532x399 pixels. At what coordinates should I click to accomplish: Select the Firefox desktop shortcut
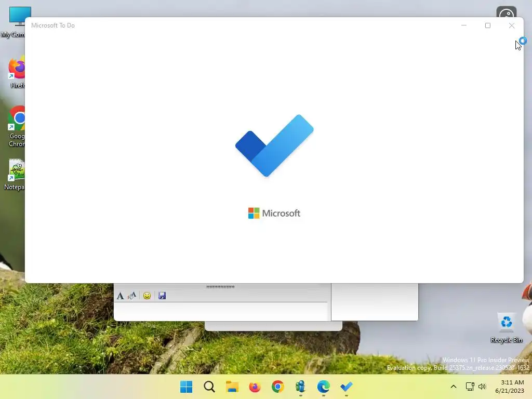(x=16, y=73)
